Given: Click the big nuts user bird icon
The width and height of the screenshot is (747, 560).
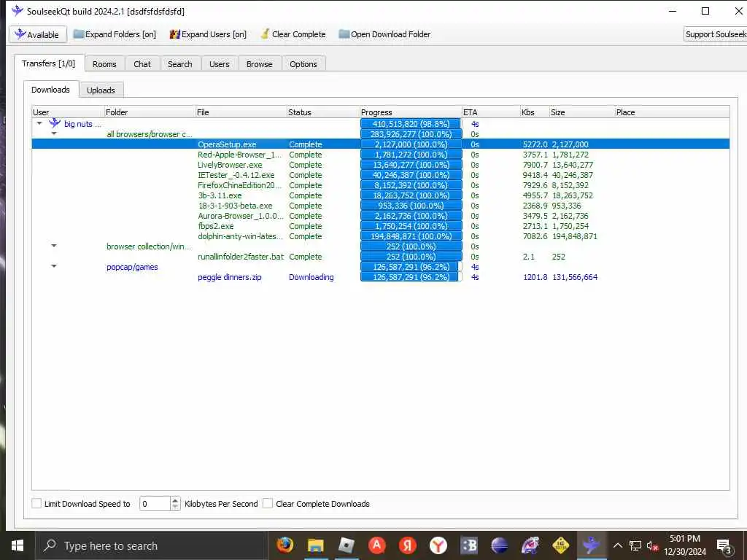Looking at the screenshot, I should click(55, 123).
